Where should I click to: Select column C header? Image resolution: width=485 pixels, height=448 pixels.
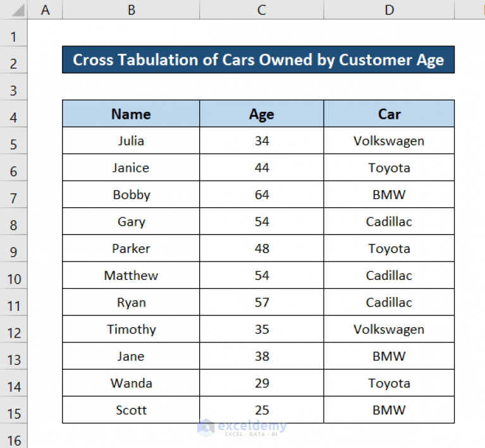262,9
